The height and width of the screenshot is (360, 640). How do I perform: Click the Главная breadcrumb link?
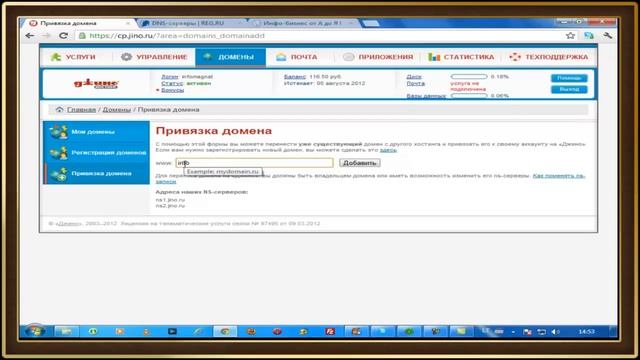tap(82, 109)
